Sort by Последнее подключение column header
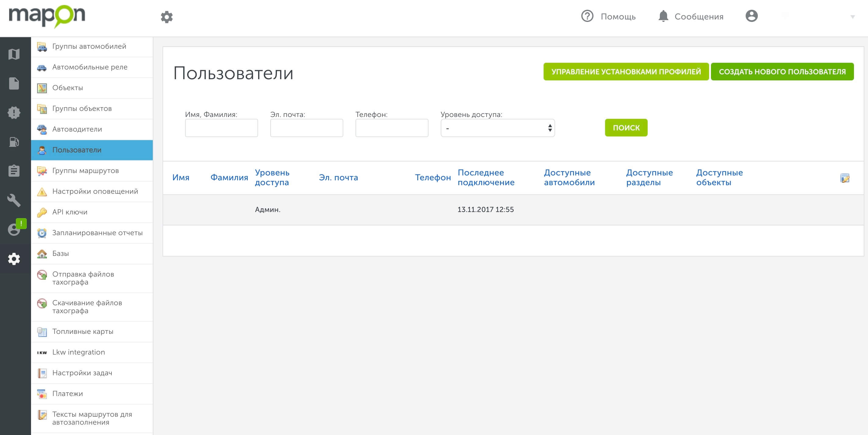 [486, 177]
